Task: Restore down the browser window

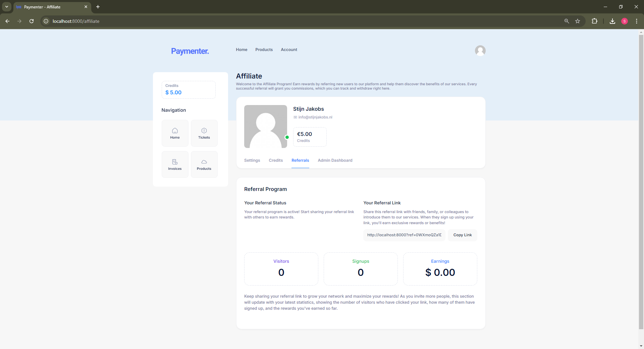Action: [x=621, y=7]
